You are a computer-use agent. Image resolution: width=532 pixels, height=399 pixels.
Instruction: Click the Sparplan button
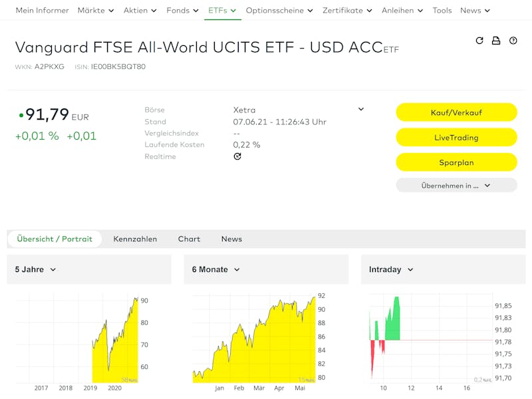coord(456,162)
